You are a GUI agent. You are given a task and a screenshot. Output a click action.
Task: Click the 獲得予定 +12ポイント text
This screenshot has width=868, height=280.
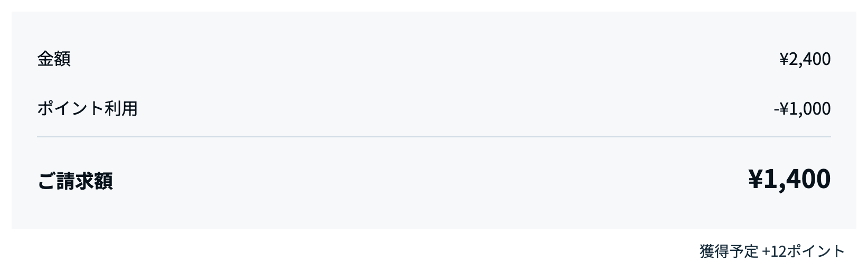[772, 251]
